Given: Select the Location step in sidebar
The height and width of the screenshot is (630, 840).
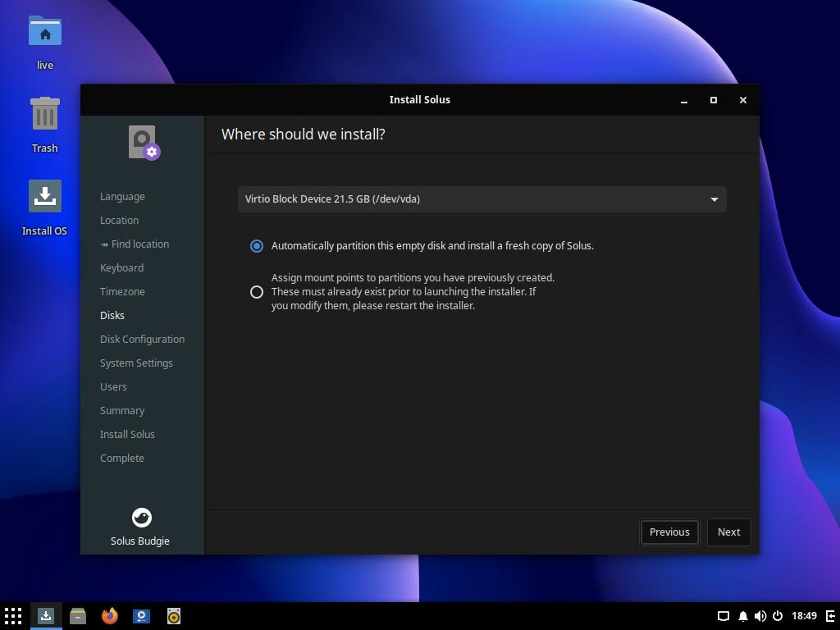Looking at the screenshot, I should pyautogui.click(x=120, y=220).
